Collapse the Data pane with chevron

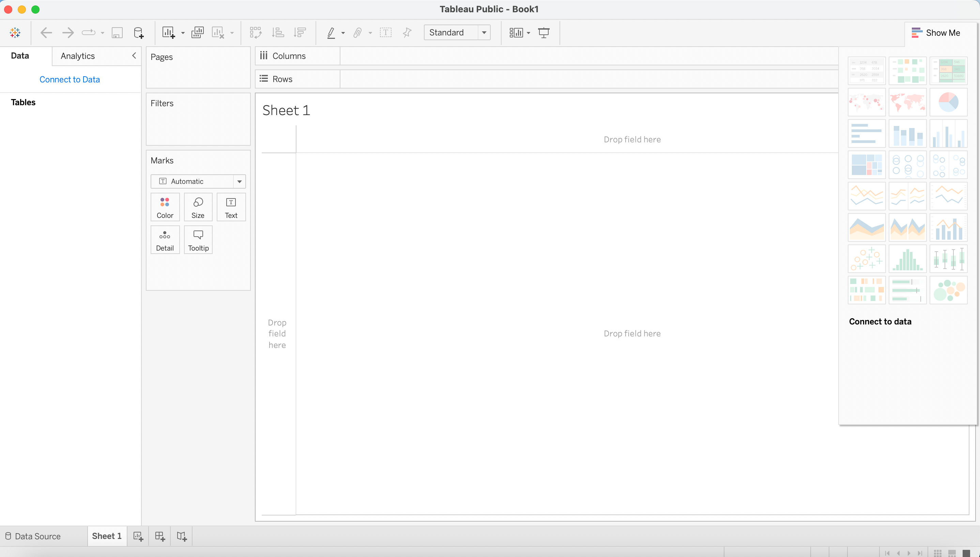tap(134, 55)
